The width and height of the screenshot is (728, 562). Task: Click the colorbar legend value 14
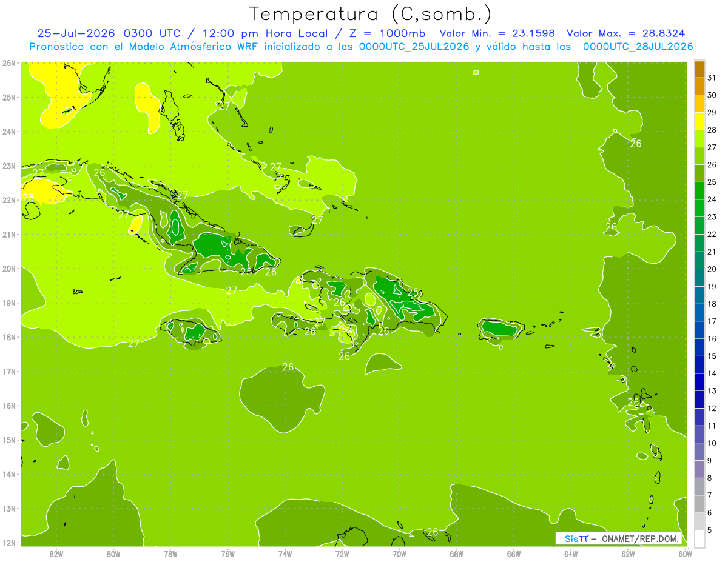[x=712, y=373]
